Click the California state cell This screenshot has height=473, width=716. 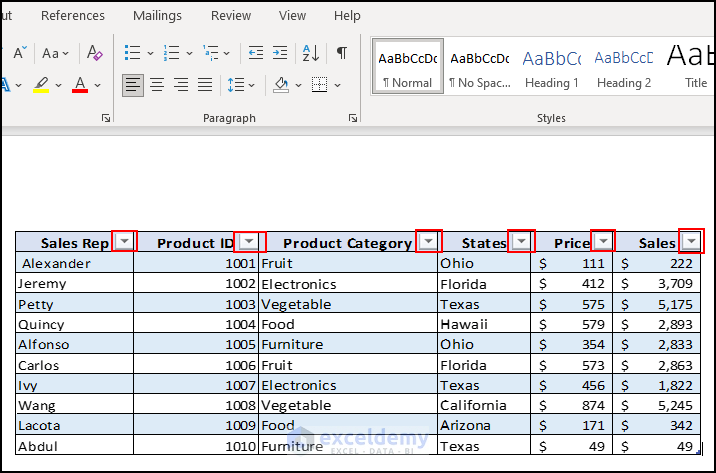[484, 405]
